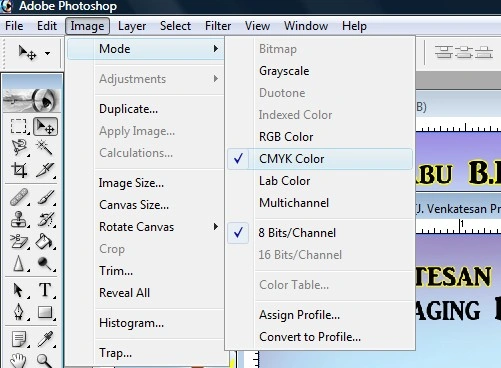Image resolution: width=501 pixels, height=368 pixels.
Task: Switch image mode to Lab Color
Action: 320,181
